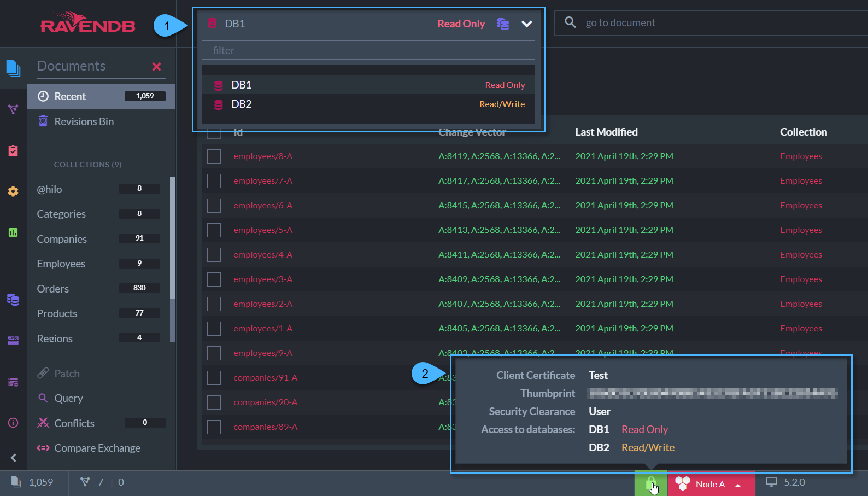Open document companies/89-A link

[266, 427]
